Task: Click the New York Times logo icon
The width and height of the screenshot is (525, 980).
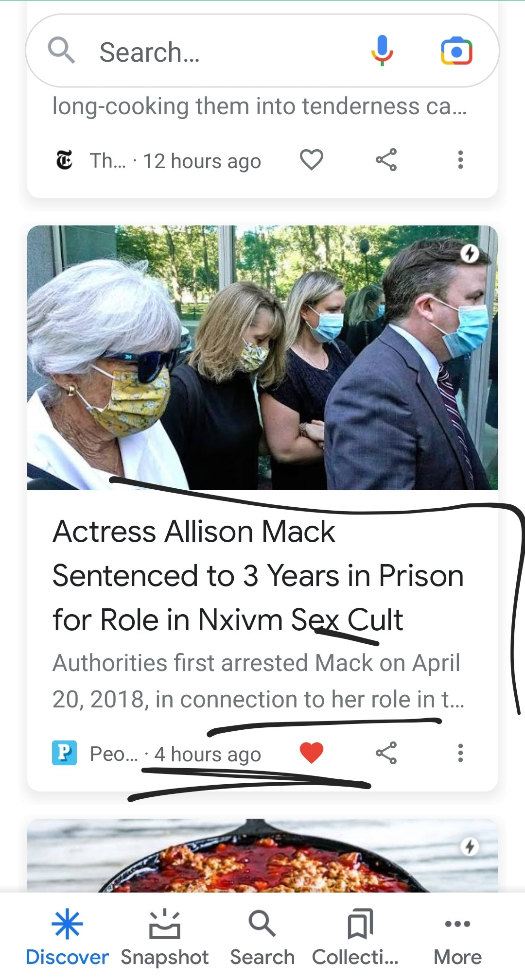Action: click(64, 160)
